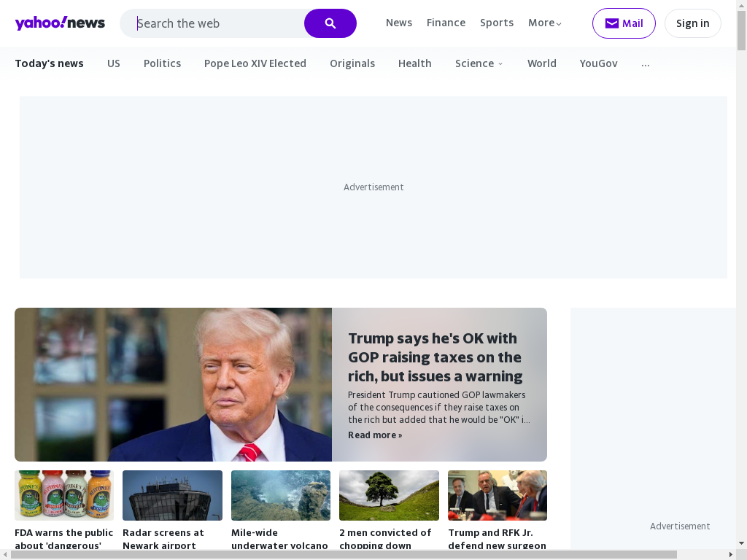The height and width of the screenshot is (560, 747).
Task: Open FDA warns the public story thumbnail
Action: coord(64,495)
